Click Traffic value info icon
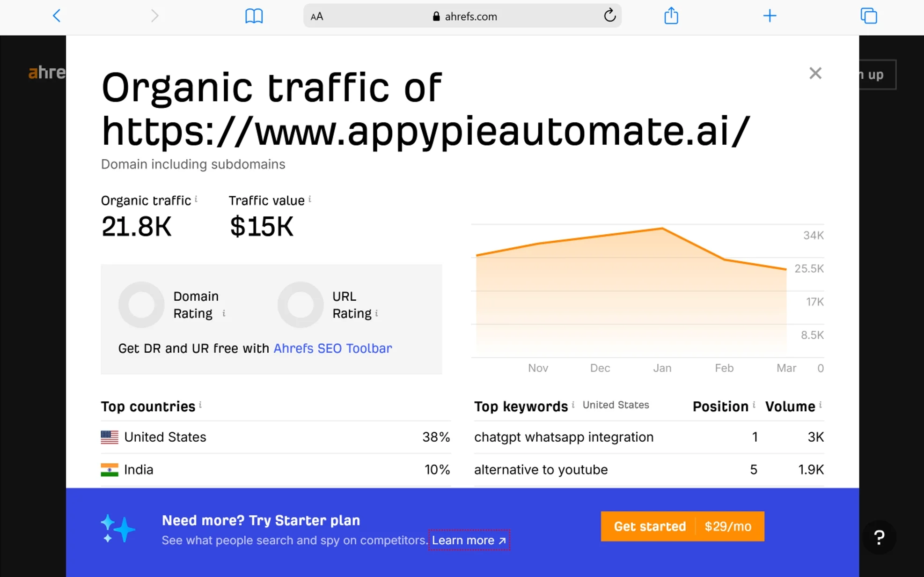The height and width of the screenshot is (577, 924). pos(310,200)
